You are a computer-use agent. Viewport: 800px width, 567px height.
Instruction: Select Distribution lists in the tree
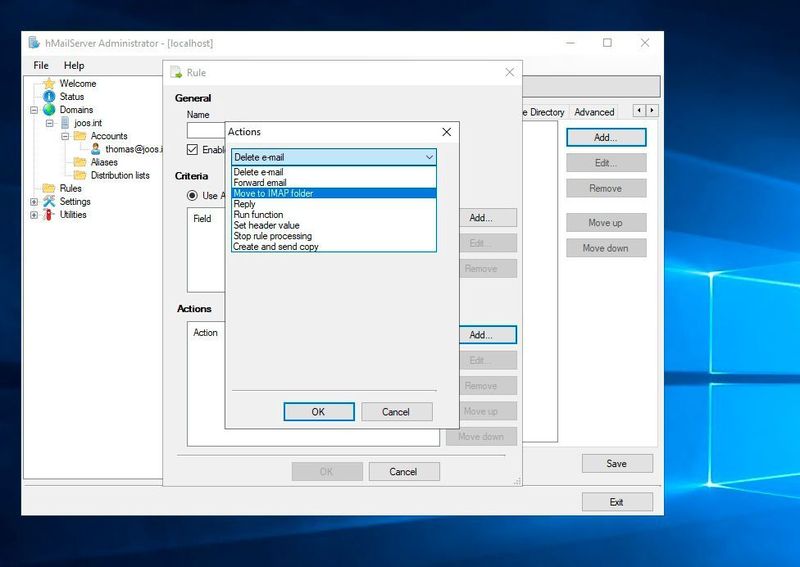120,175
